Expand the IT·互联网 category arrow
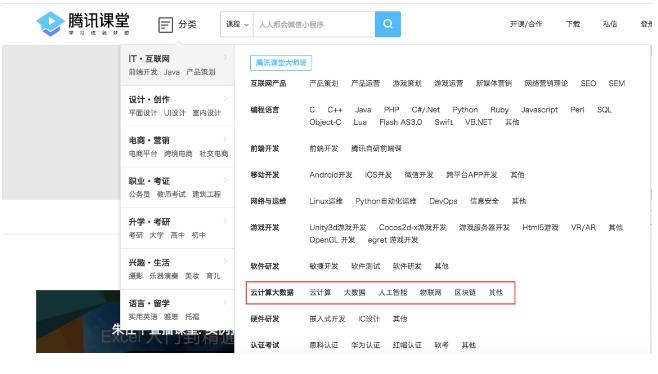This screenshot has height=374, width=658. pos(225,58)
